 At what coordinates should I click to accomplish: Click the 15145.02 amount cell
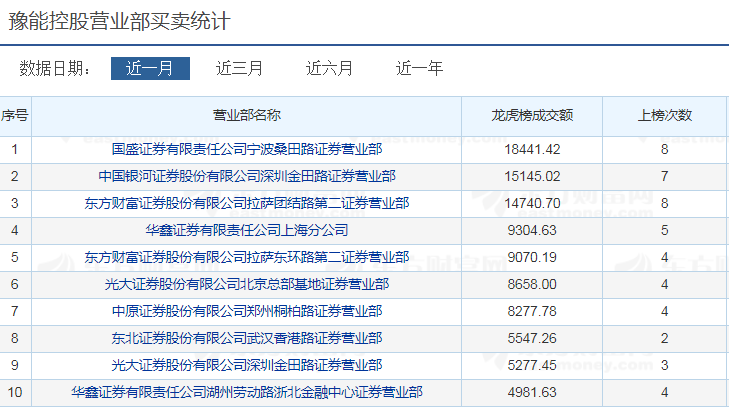pos(532,176)
